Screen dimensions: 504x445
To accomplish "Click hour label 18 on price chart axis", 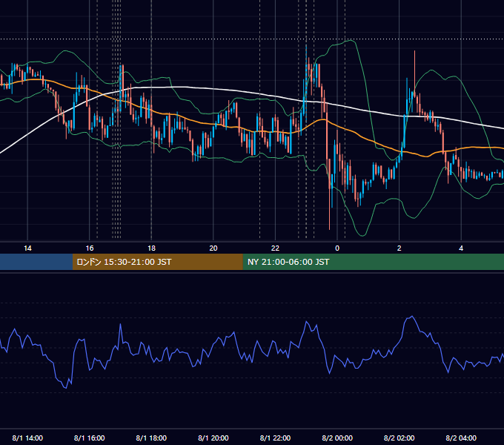I will 151,248.
